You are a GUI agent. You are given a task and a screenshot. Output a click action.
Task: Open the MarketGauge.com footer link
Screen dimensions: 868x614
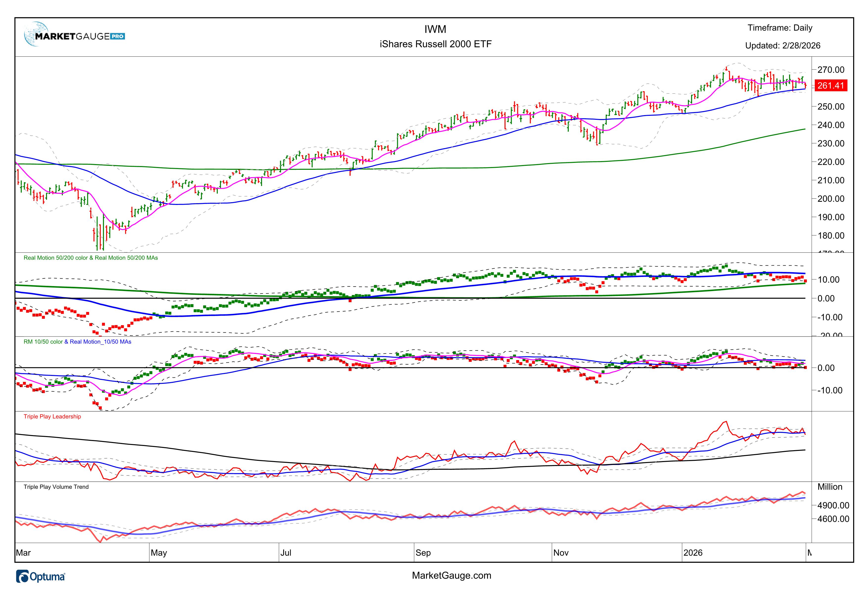pyautogui.click(x=451, y=575)
